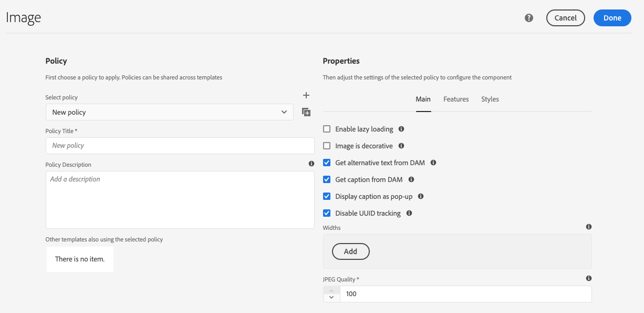The height and width of the screenshot is (313, 644).
Task: Check the Image is decorative box
Action: coord(327,146)
